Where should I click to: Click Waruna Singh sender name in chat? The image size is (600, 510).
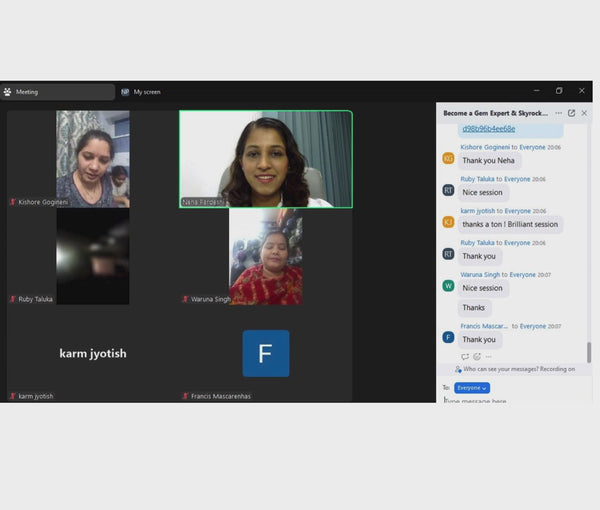click(480, 275)
